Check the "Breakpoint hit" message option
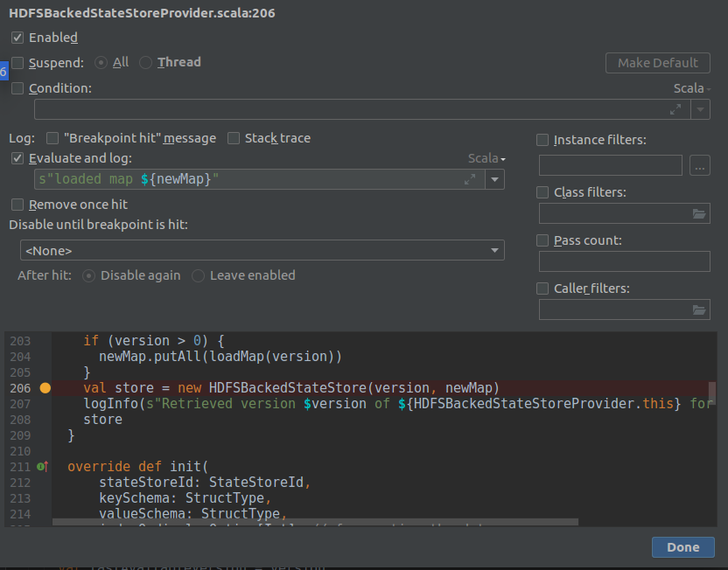The height and width of the screenshot is (570, 728). (52, 138)
